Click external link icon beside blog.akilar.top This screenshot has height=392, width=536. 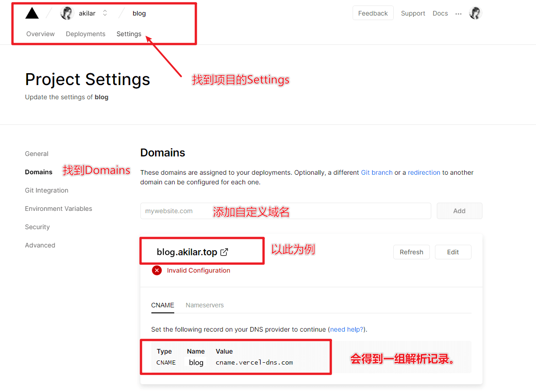click(x=224, y=252)
